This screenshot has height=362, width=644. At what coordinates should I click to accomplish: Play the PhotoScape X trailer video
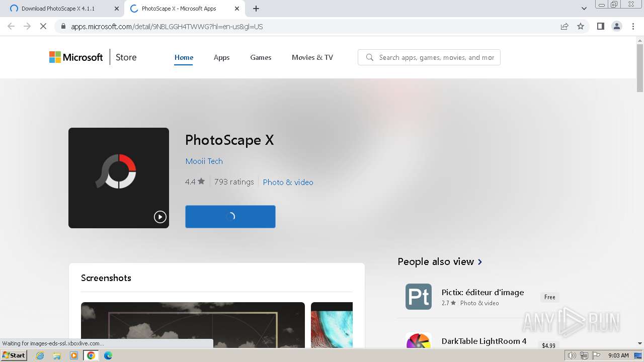(160, 217)
